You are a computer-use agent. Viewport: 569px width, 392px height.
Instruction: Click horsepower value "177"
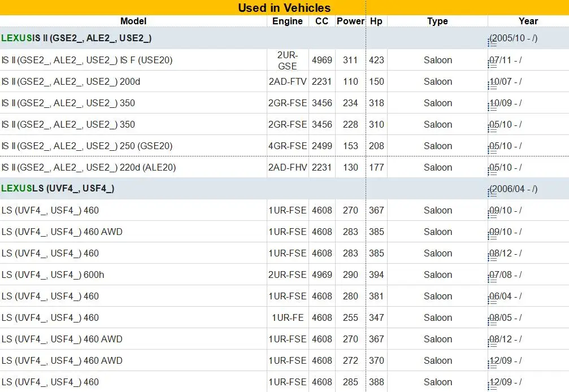(x=376, y=168)
